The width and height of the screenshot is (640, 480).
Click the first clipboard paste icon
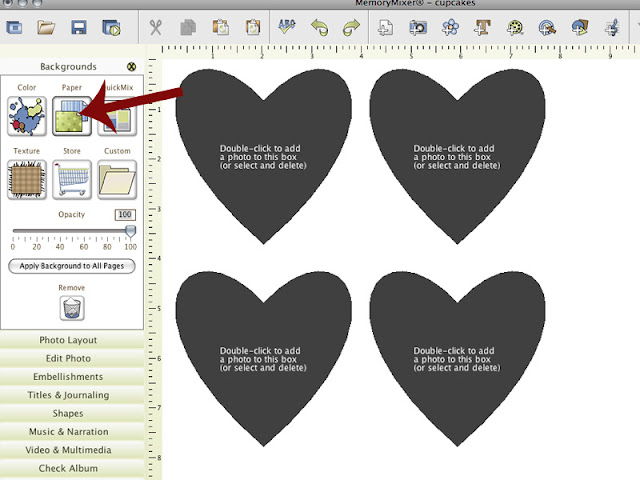pos(221,28)
